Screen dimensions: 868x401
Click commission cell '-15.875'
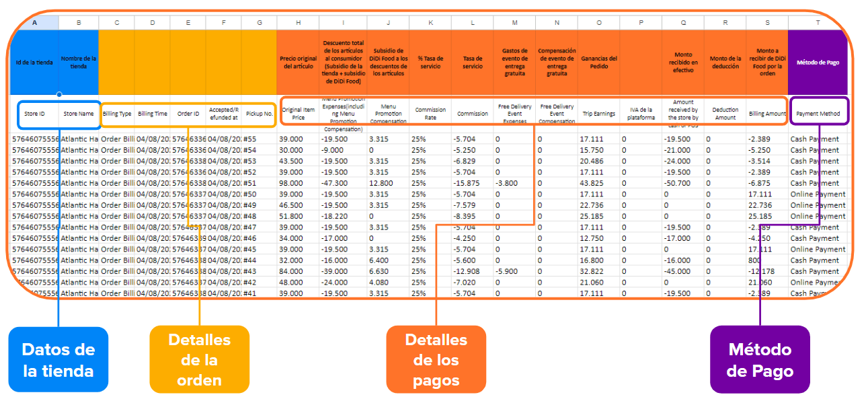point(472,183)
